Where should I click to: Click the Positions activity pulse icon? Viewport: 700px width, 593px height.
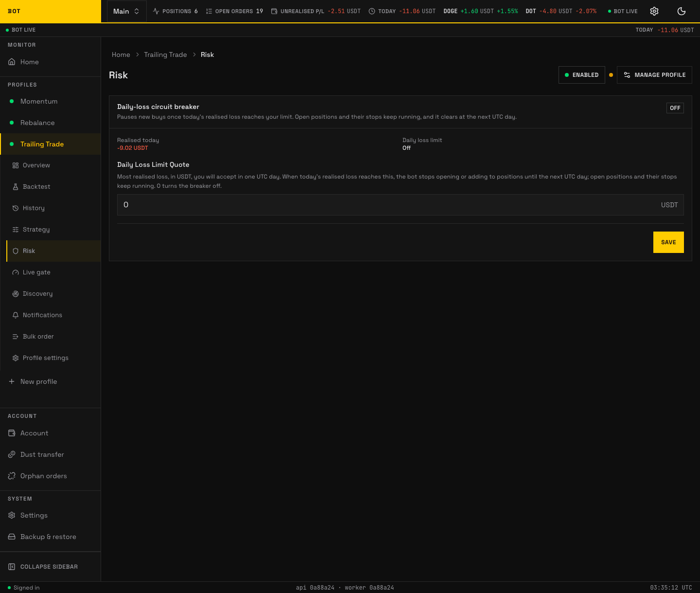[156, 11]
